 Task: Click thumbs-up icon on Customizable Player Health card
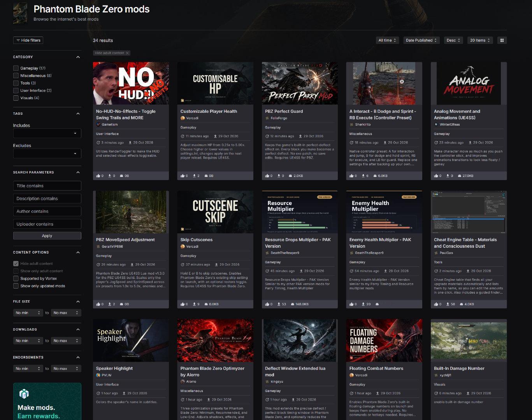(183, 176)
